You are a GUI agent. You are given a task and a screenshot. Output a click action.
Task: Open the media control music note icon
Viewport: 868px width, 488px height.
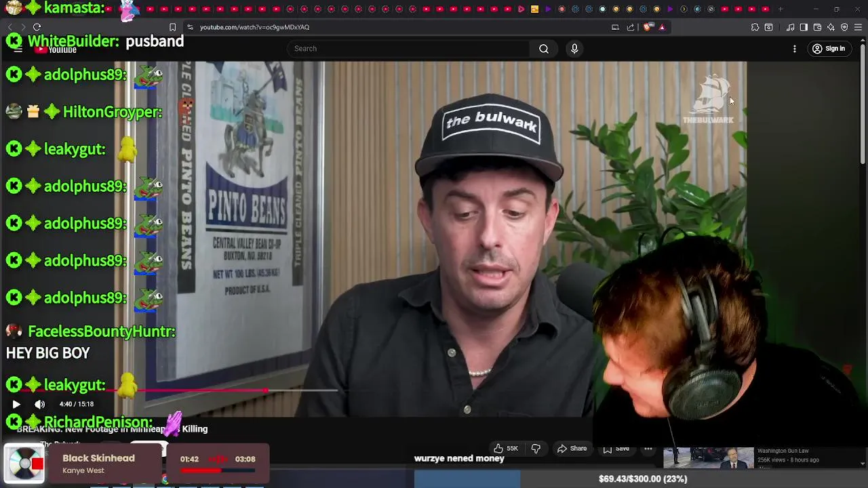click(x=790, y=27)
